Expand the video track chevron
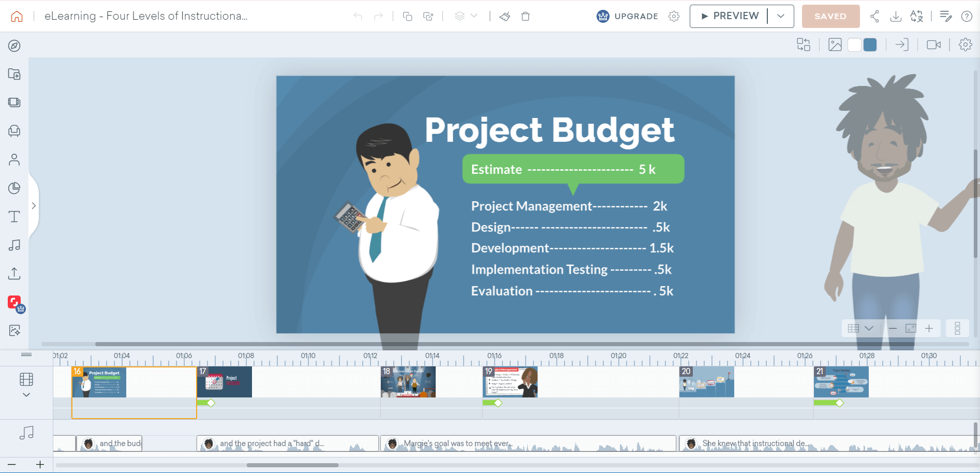 [x=26, y=395]
